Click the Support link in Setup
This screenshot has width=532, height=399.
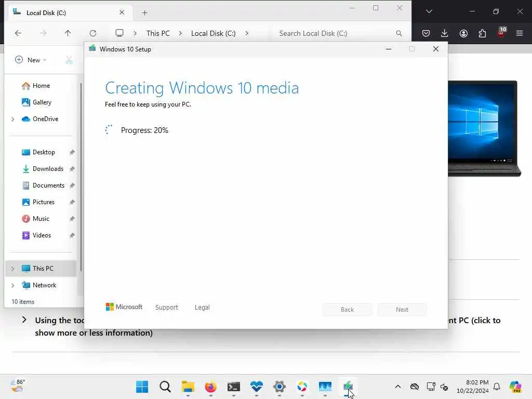(167, 308)
